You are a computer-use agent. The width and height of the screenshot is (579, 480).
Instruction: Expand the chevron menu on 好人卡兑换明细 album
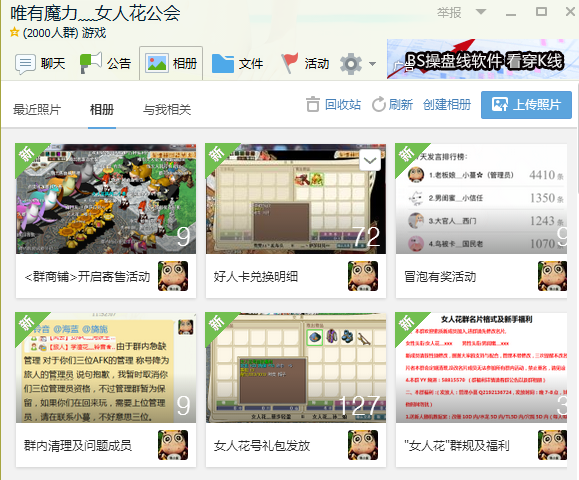pos(370,160)
